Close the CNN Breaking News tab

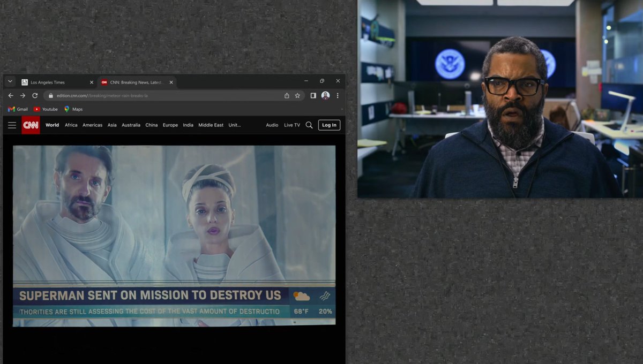click(171, 82)
